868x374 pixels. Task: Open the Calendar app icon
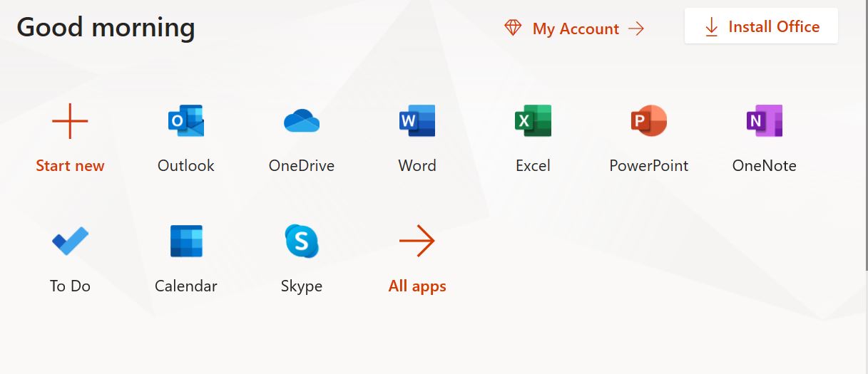pos(186,241)
